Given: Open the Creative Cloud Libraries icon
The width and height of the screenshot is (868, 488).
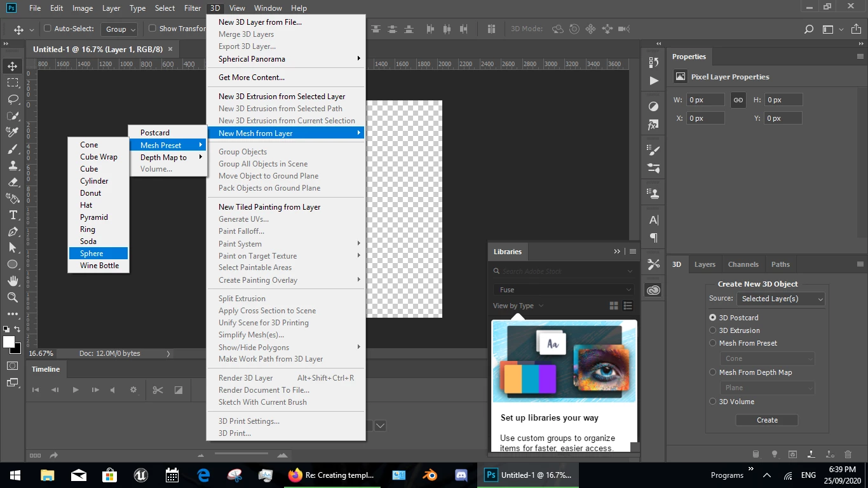Looking at the screenshot, I should click(654, 290).
